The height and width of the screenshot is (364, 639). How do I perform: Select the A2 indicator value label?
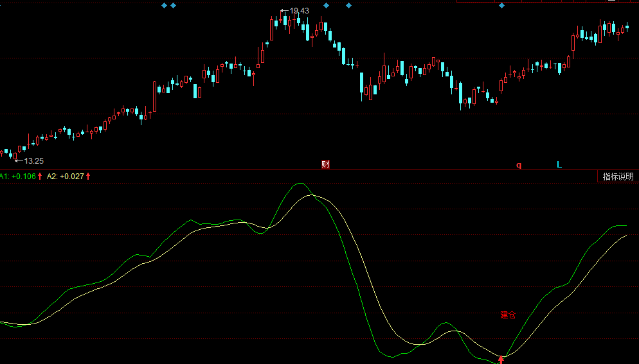click(66, 176)
